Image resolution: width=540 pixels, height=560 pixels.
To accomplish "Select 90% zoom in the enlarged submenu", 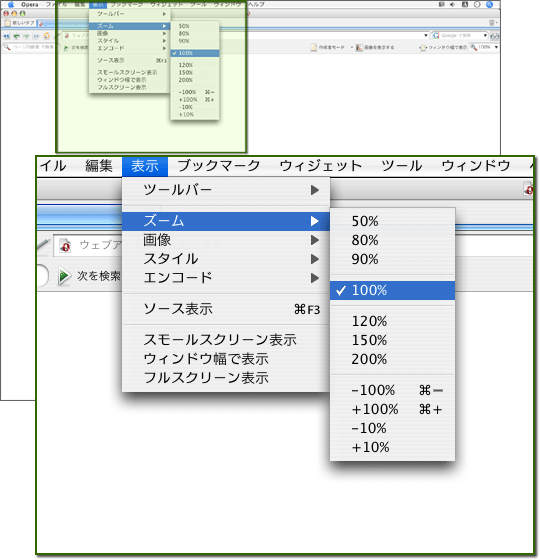I will [x=392, y=259].
